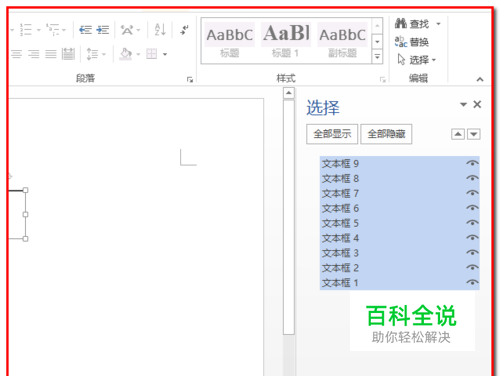Select 文本框 6 in the list
Viewport: 500px width, 376px height.
[400, 208]
